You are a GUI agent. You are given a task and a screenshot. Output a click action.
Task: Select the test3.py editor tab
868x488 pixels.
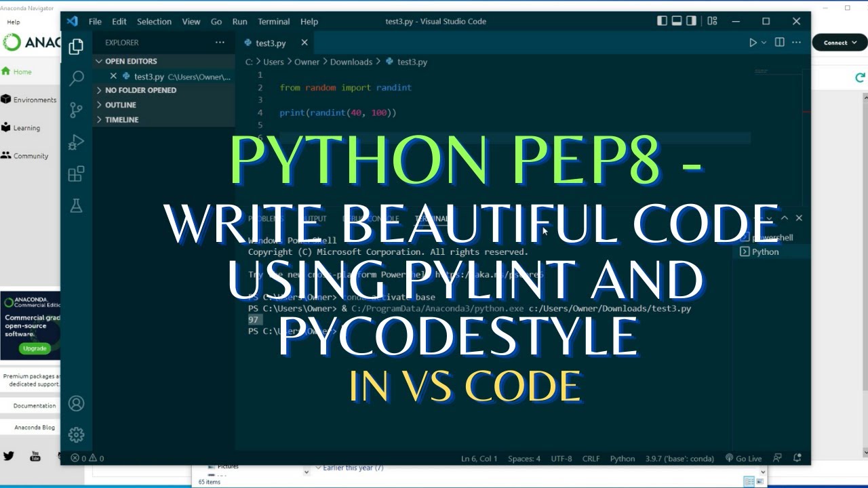pos(271,43)
